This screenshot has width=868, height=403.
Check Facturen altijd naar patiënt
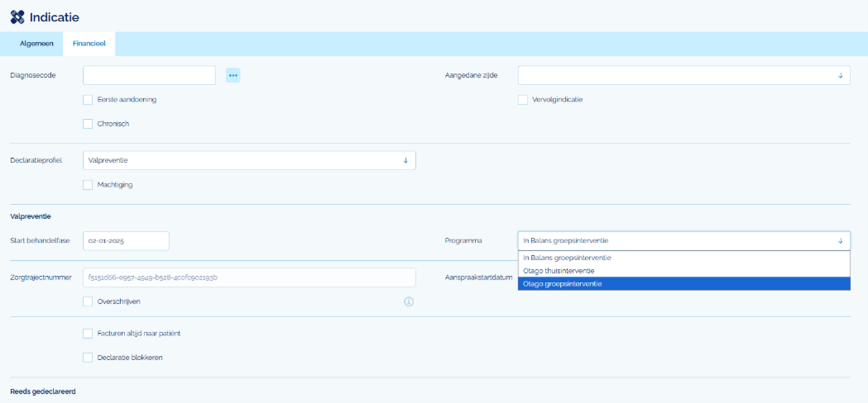click(x=88, y=334)
